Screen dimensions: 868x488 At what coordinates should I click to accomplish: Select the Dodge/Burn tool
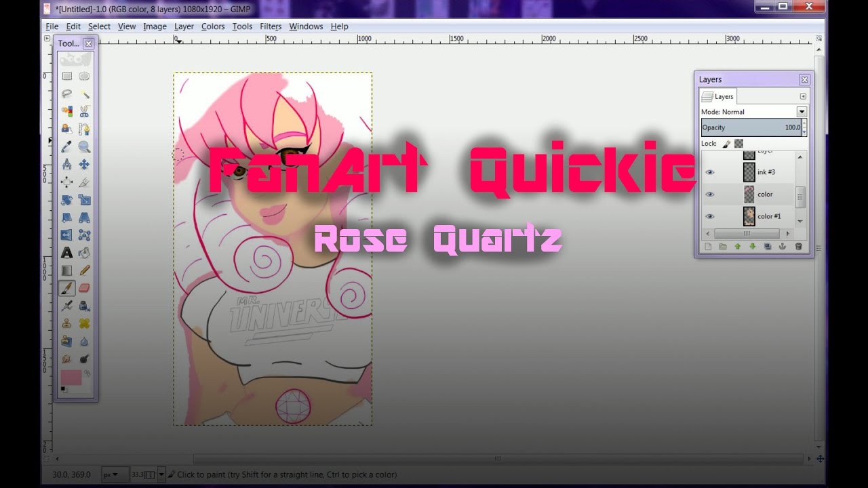click(x=84, y=359)
